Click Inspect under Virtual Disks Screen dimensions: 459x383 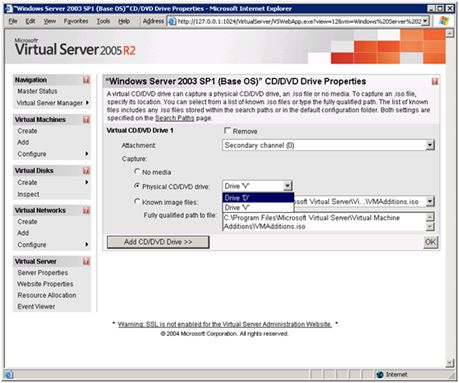pyautogui.click(x=28, y=194)
